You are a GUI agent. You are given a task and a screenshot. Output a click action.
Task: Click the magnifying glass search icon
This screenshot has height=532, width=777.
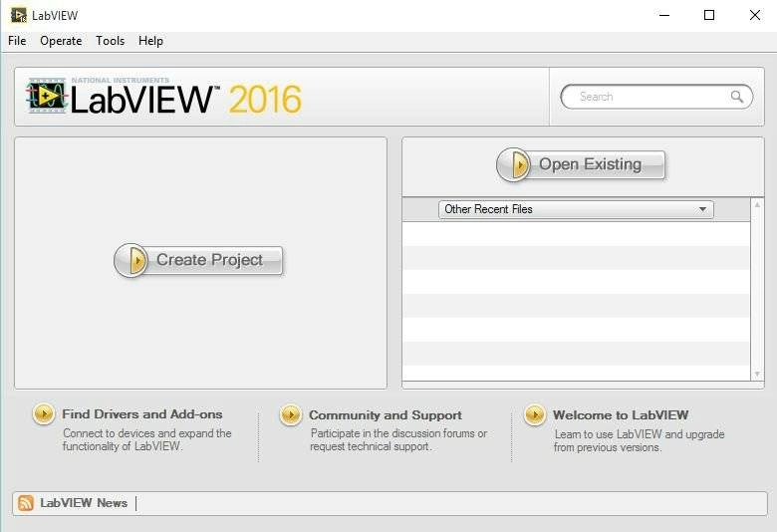click(x=737, y=97)
